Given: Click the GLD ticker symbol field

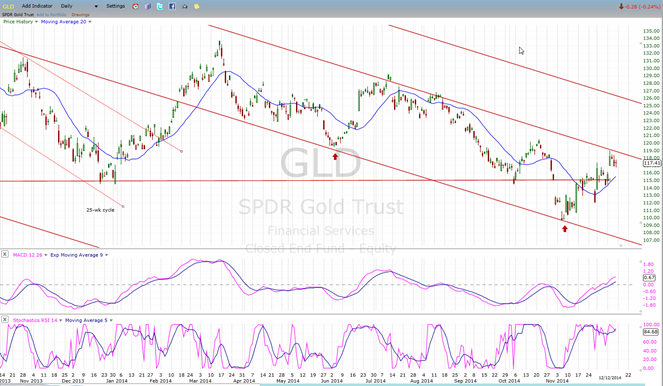Looking at the screenshot, I should point(8,6).
